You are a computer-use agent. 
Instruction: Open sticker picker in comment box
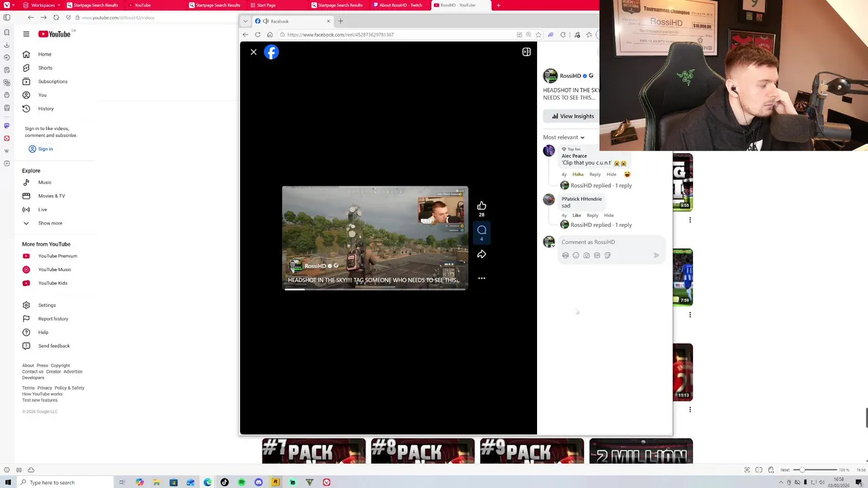click(608, 256)
